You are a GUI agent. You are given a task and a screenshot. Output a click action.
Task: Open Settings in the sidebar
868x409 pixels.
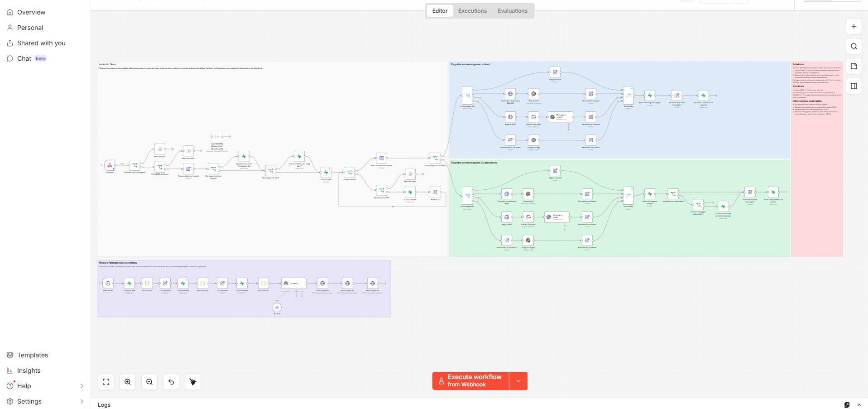(x=45, y=401)
